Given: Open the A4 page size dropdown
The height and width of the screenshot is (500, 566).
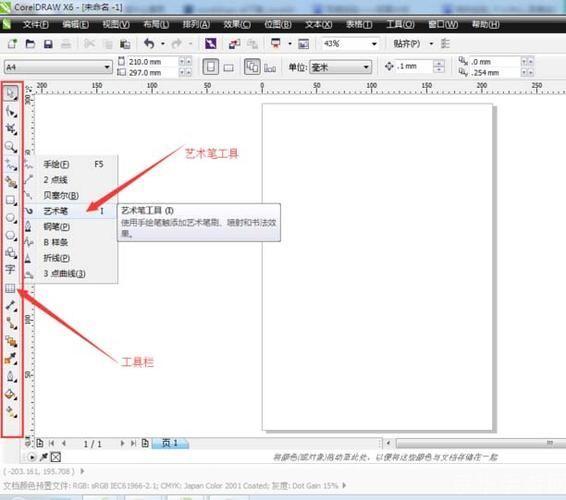Looking at the screenshot, I should [107, 67].
